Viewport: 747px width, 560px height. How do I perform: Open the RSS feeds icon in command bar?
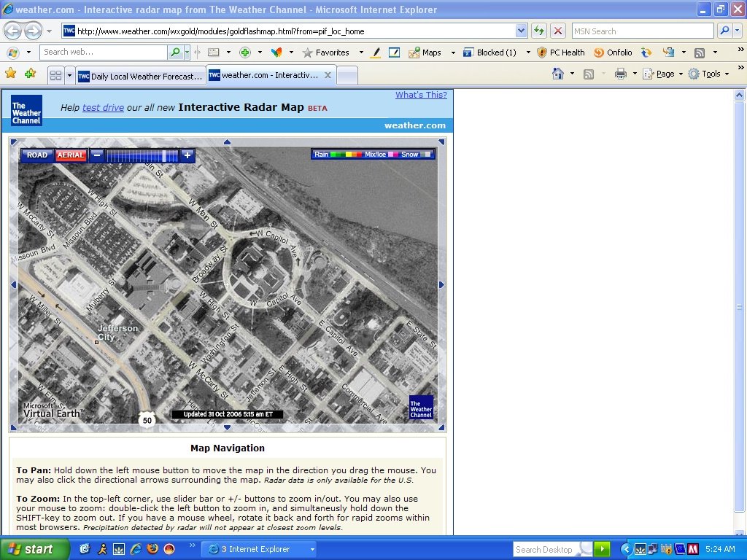pyautogui.click(x=589, y=74)
